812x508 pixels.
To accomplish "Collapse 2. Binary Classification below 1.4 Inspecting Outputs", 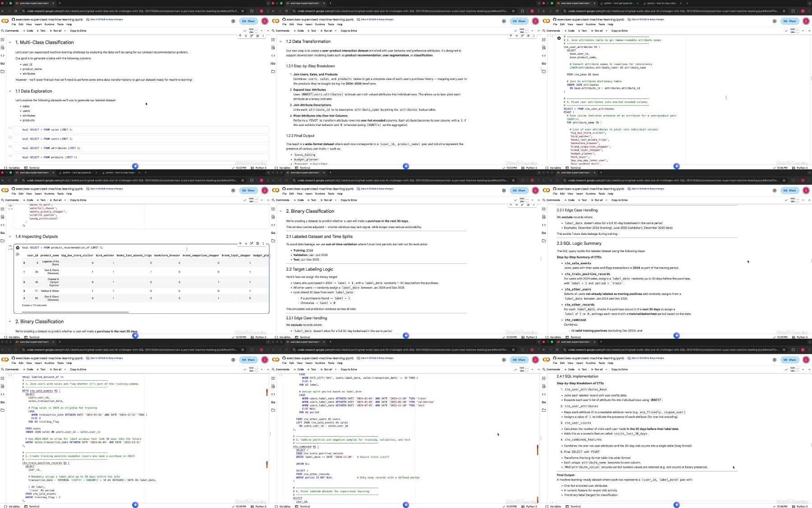I will (x=10, y=322).
